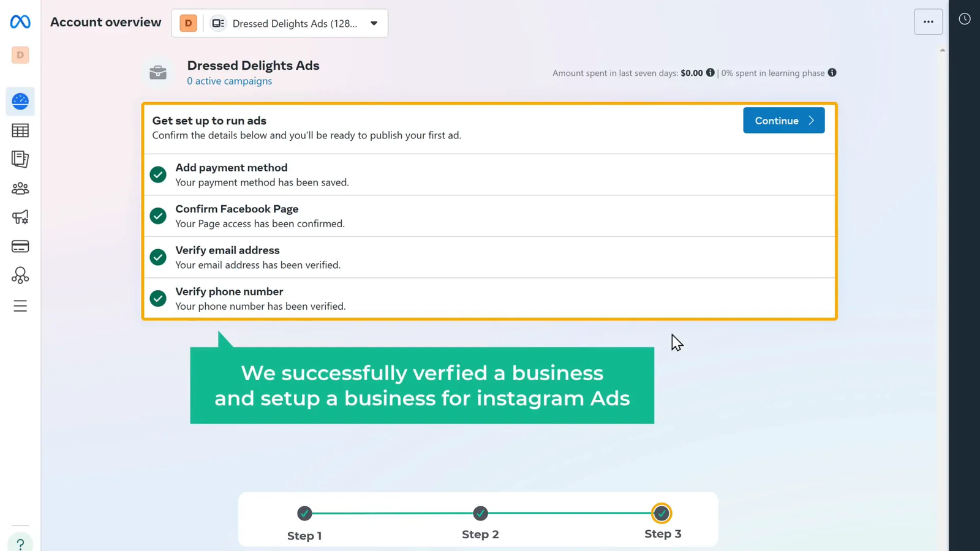The image size is (980, 551).
Task: Click the ad account card icon in selector
Action: [x=218, y=23]
